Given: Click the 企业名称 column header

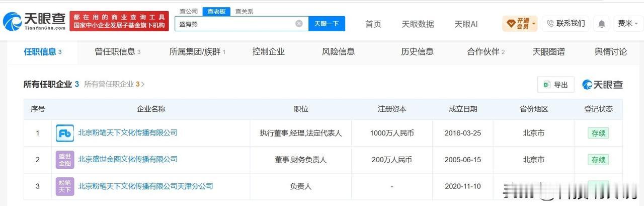Looking at the screenshot, I should point(151,109).
